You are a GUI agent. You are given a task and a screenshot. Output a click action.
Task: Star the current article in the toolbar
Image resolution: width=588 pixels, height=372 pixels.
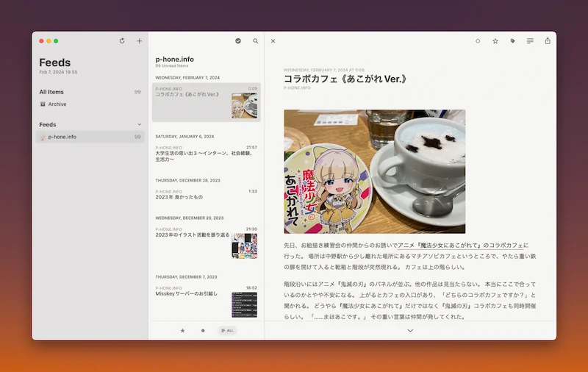(495, 41)
